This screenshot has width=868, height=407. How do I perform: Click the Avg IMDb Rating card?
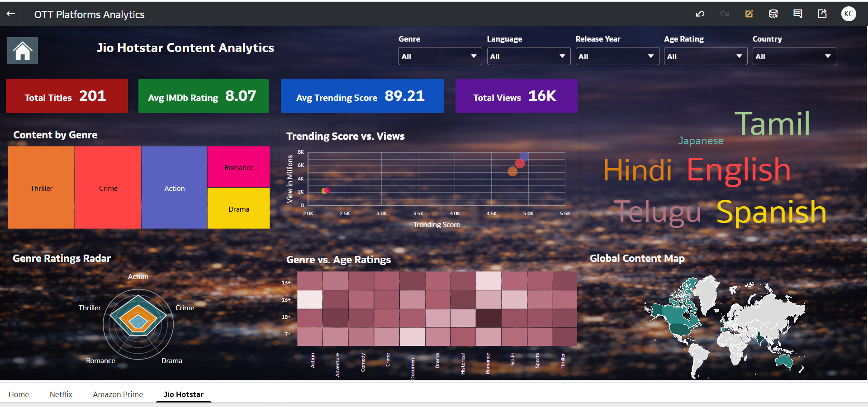point(204,96)
